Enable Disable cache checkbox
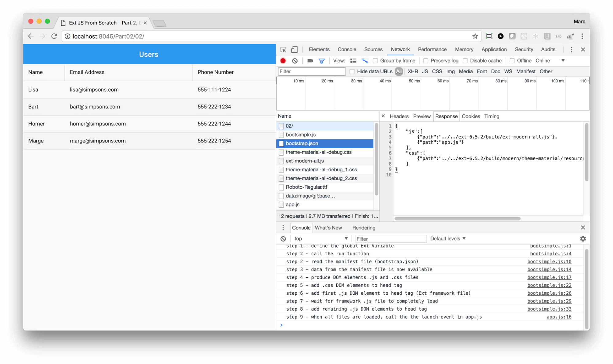Screen dimensions: 613x364 465,61
